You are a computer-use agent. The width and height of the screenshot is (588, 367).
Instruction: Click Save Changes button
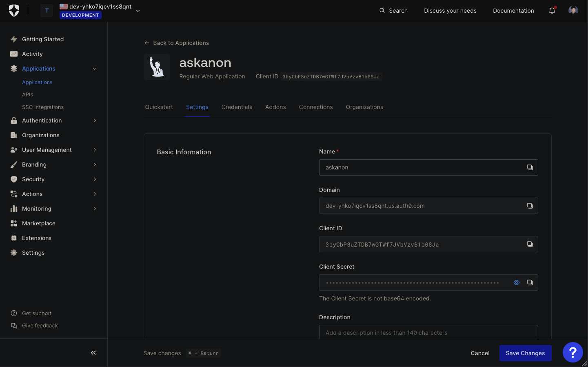(x=525, y=353)
